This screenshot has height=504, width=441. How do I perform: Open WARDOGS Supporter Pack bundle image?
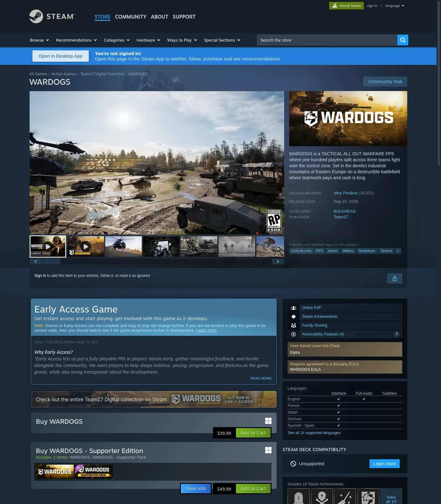(94, 472)
